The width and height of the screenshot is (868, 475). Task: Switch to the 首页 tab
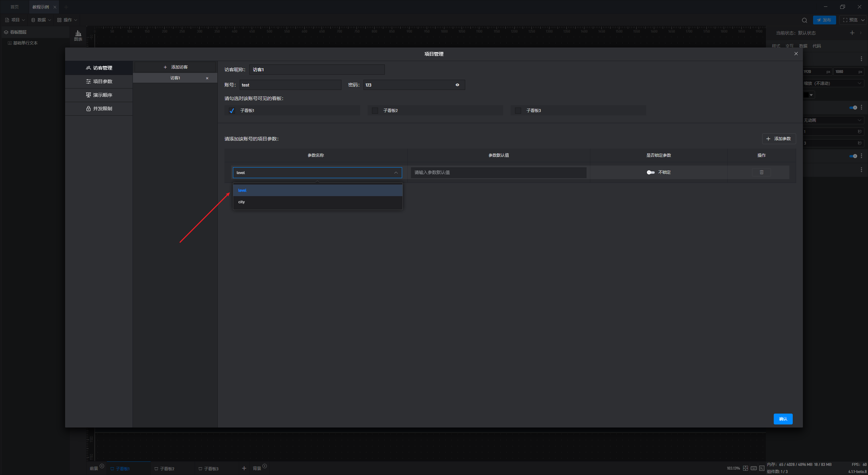click(15, 7)
